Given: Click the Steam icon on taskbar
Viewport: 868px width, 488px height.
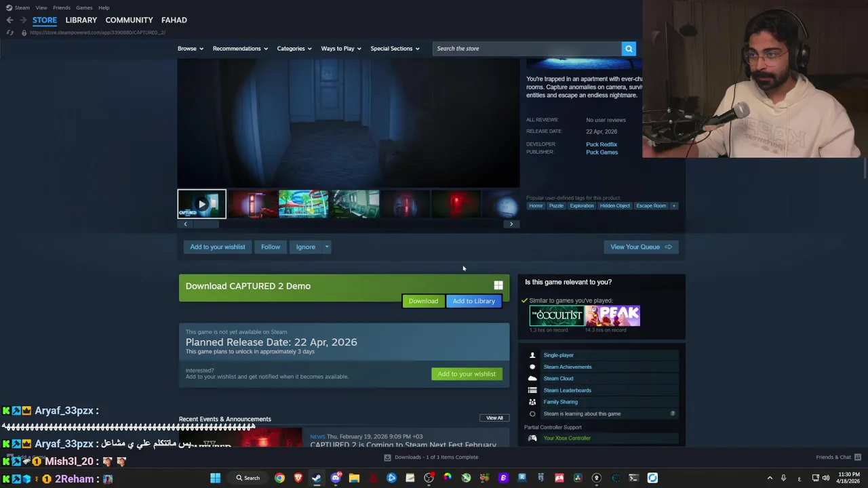Looking at the screenshot, I should (x=317, y=478).
